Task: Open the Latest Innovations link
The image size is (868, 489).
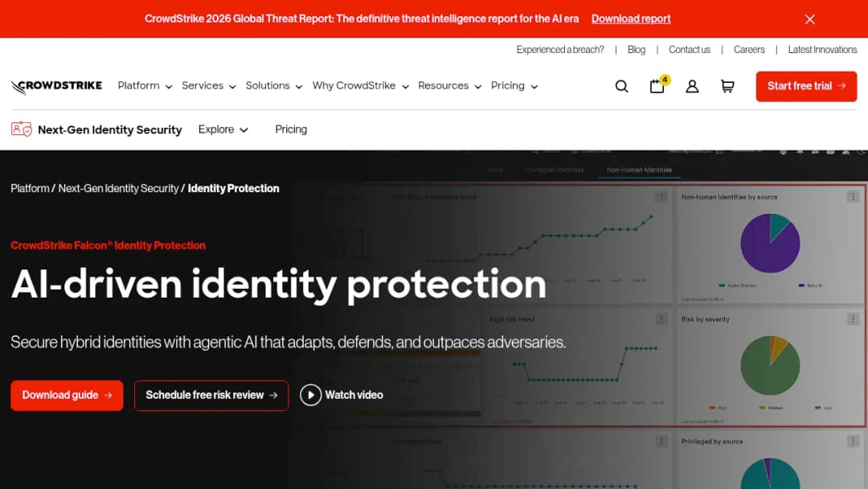Action: [822, 50]
